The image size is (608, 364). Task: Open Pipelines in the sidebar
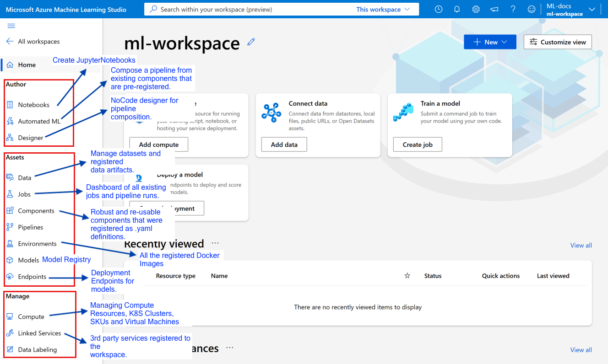point(31,227)
